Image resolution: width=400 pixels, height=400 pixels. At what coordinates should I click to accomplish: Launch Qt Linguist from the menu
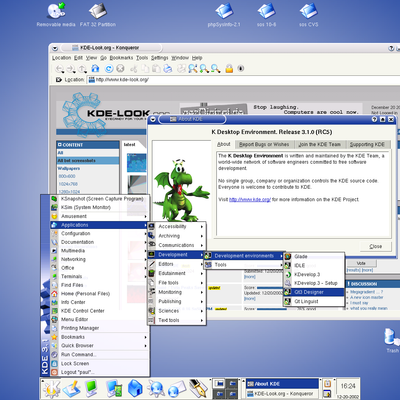point(314,301)
